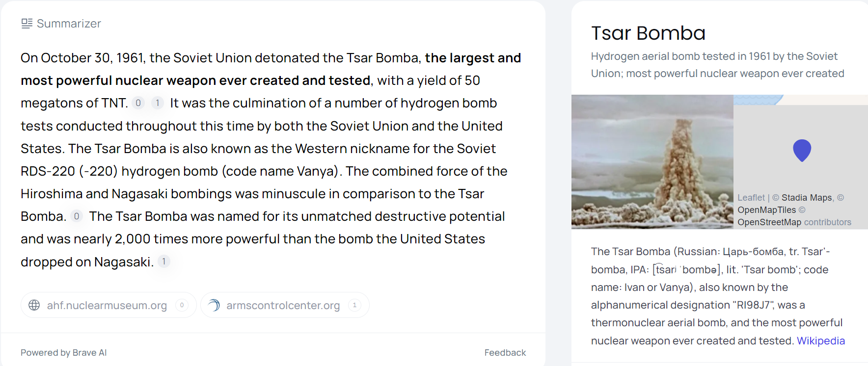The width and height of the screenshot is (868, 366).
Task: Follow the OpenMapTiles attribution link
Action: click(766, 210)
